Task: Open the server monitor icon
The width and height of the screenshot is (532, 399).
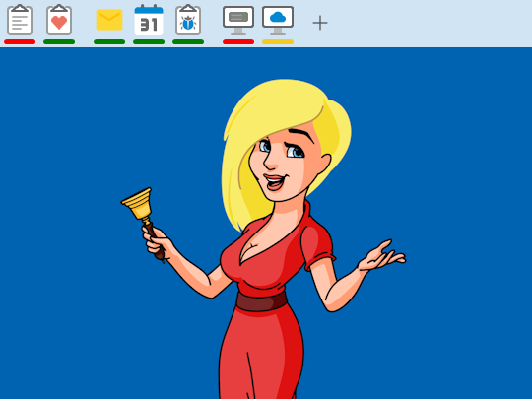Action: click(x=238, y=21)
